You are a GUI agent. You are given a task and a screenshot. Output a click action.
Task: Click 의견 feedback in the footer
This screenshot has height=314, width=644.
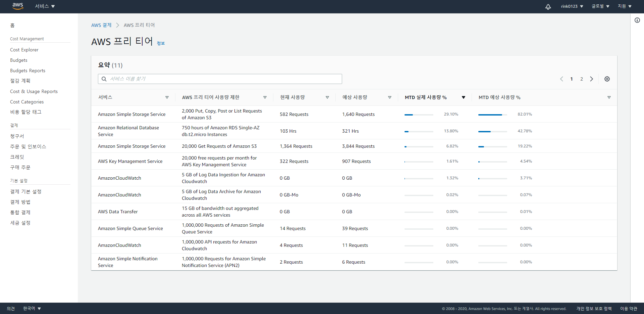click(11, 308)
